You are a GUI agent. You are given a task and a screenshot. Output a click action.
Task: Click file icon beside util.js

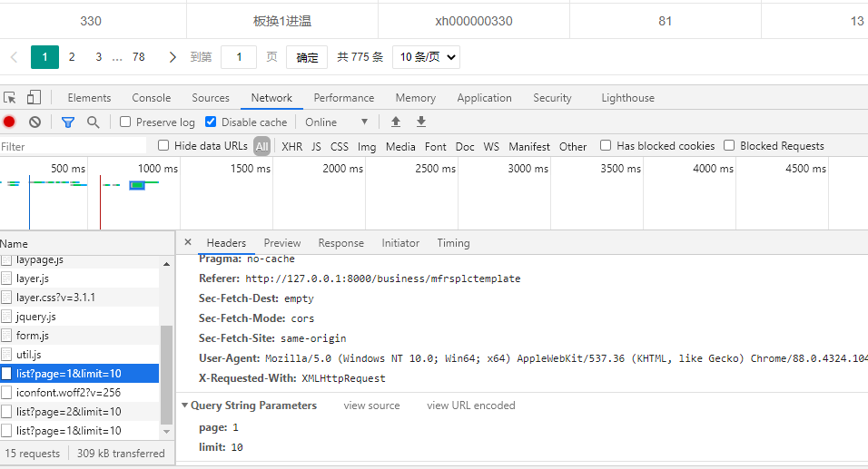tap(6, 355)
